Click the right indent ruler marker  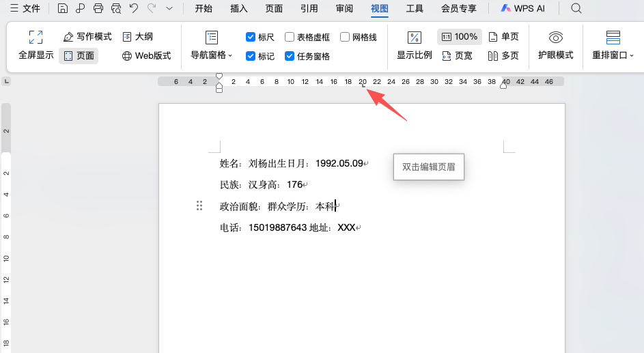pyautogui.click(x=503, y=85)
